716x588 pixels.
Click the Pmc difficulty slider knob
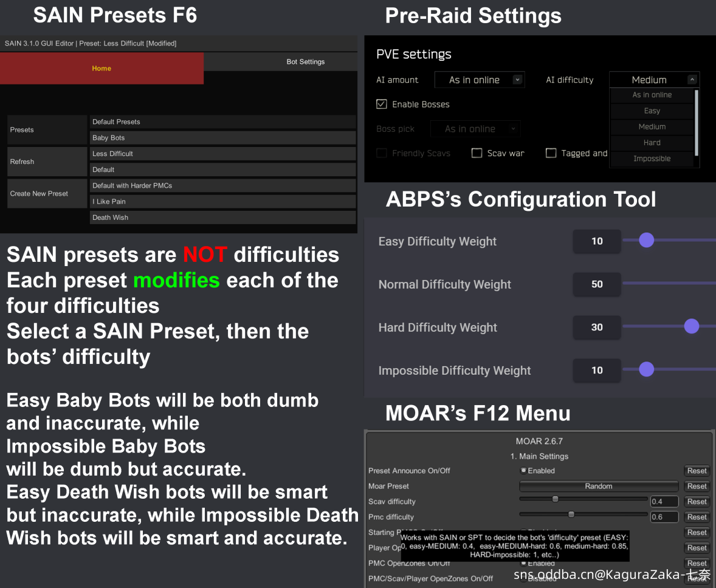(x=571, y=514)
